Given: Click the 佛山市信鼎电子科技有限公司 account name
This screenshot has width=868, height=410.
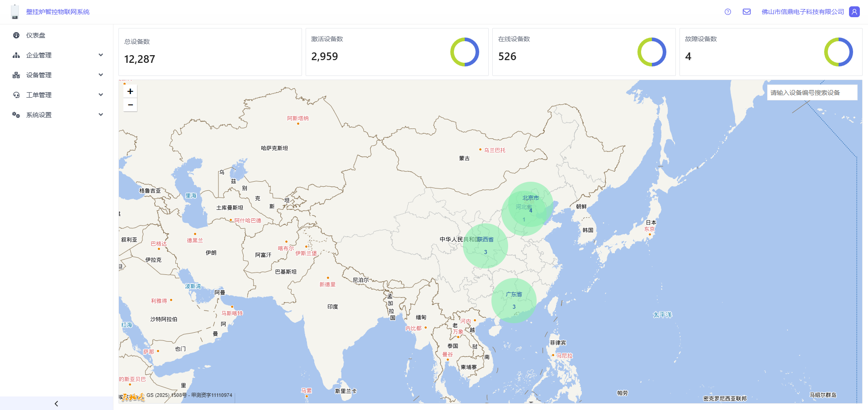Looking at the screenshot, I should click(x=802, y=12).
